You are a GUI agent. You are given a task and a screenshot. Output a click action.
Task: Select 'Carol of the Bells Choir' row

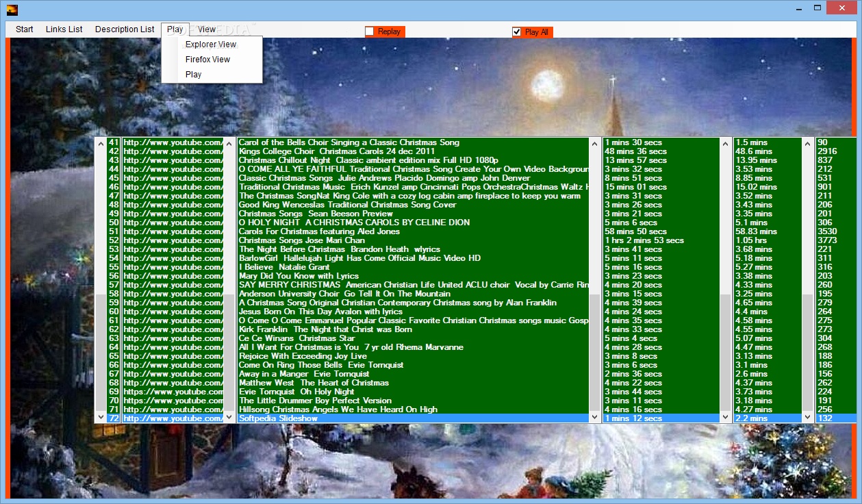point(413,142)
